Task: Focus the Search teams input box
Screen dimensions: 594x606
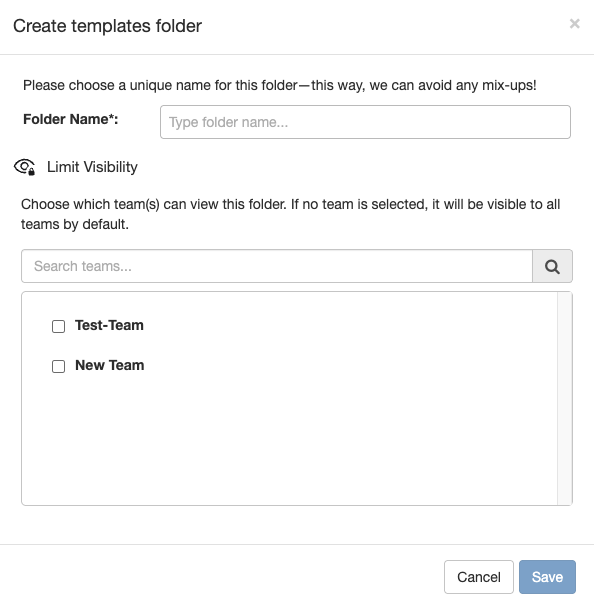Action: pos(277,266)
